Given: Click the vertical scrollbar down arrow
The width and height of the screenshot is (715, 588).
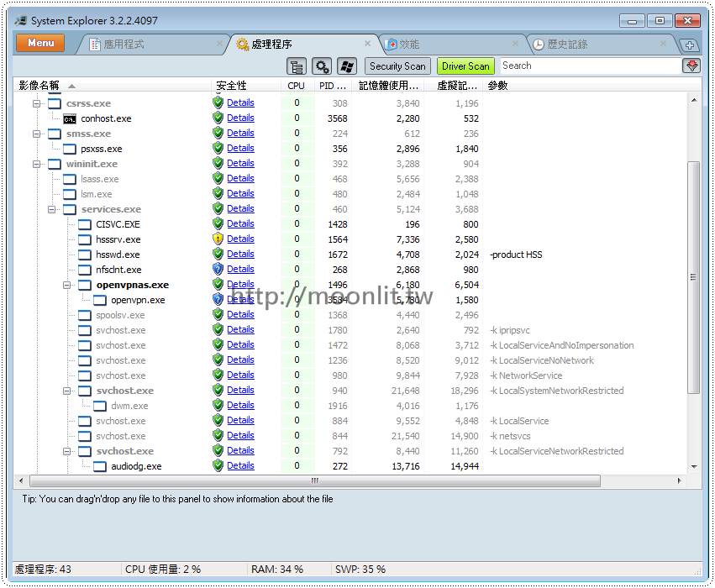Looking at the screenshot, I should [693, 467].
